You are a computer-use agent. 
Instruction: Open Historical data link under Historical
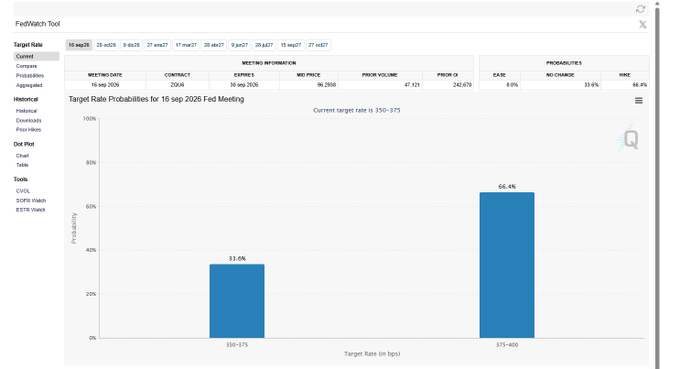coord(26,111)
